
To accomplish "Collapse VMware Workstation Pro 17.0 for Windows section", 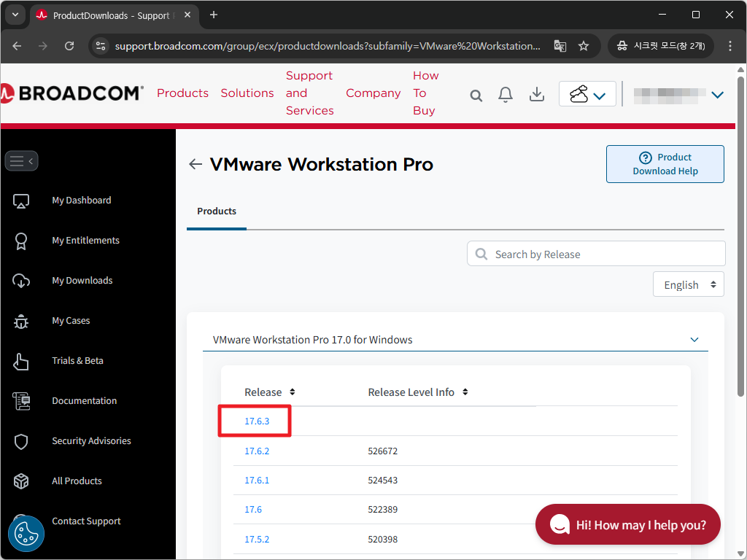I will pyautogui.click(x=694, y=340).
